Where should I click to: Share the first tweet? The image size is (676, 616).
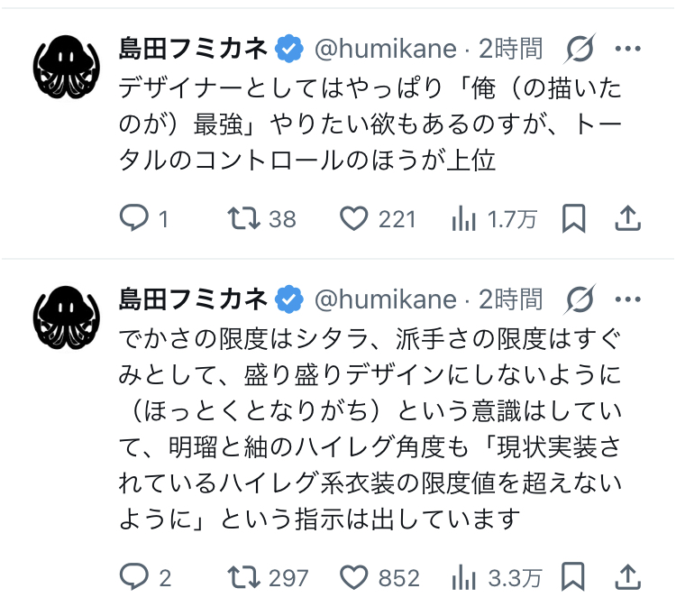[627, 218]
